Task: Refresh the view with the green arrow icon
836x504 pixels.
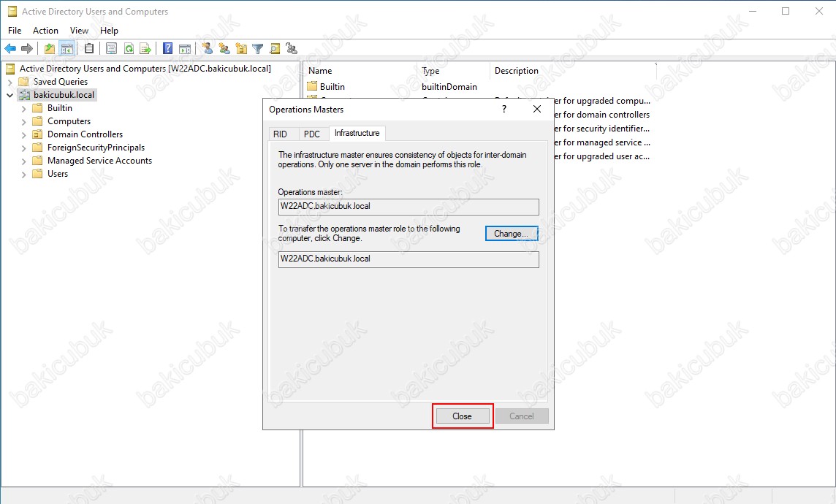Action: point(129,49)
